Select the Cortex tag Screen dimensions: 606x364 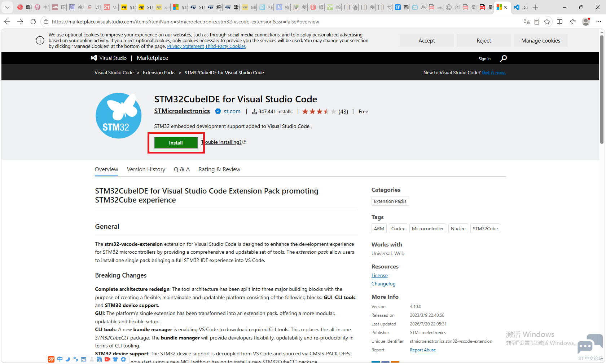coord(398,228)
